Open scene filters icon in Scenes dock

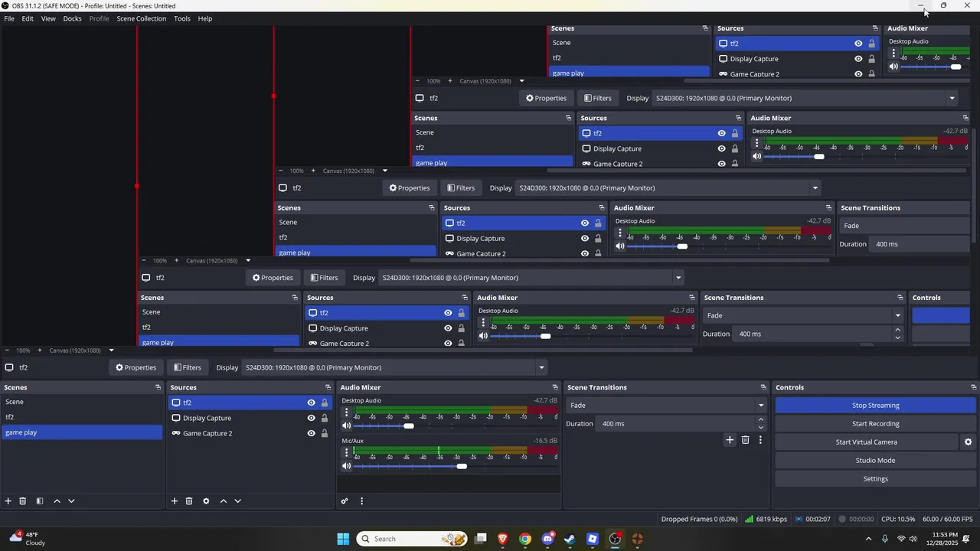pyautogui.click(x=40, y=501)
